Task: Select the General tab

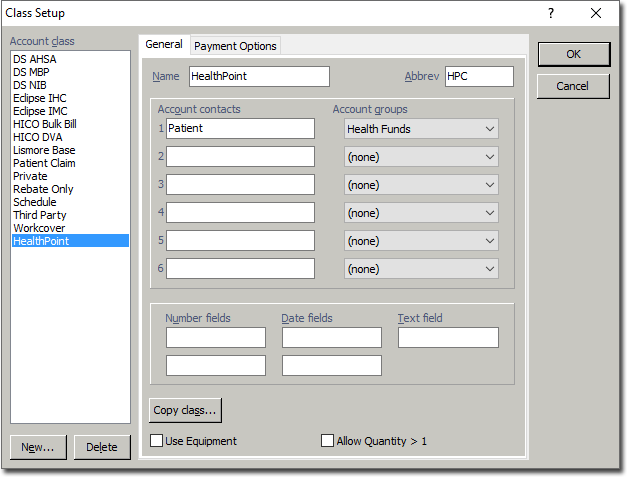Action: tap(164, 45)
